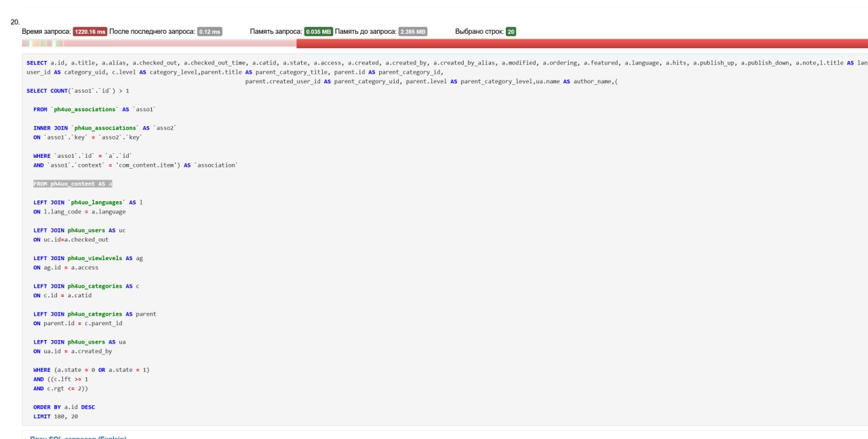Click 'LEFT JOIN ph4uo_categories AS parent' line
The height and width of the screenshot is (439, 868).
point(95,314)
